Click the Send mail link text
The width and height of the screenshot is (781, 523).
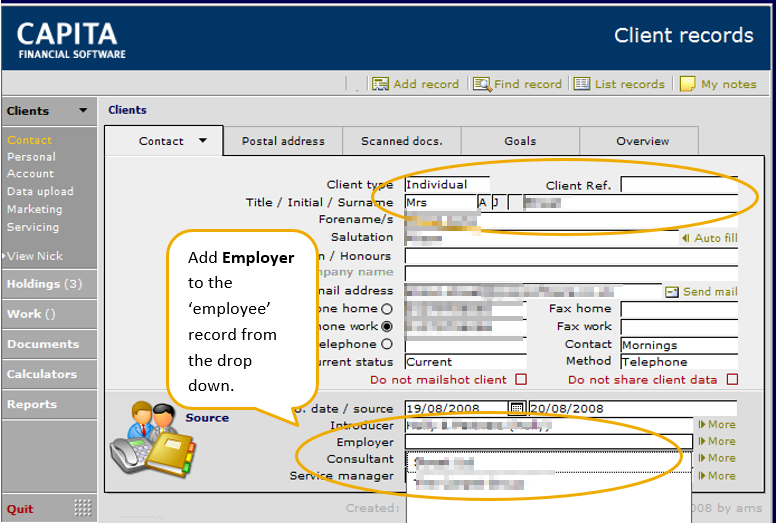point(710,292)
